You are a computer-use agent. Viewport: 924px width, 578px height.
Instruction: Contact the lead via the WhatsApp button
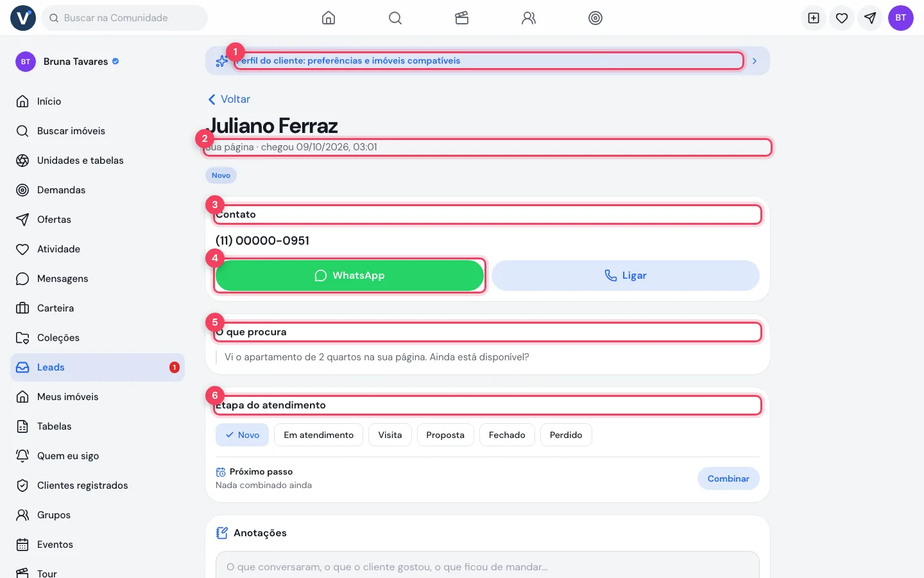pos(350,276)
